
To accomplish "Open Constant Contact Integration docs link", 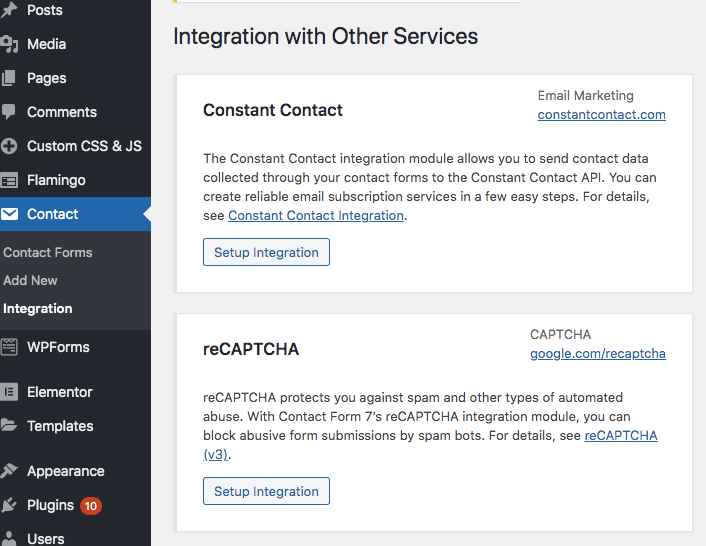I will (316, 216).
